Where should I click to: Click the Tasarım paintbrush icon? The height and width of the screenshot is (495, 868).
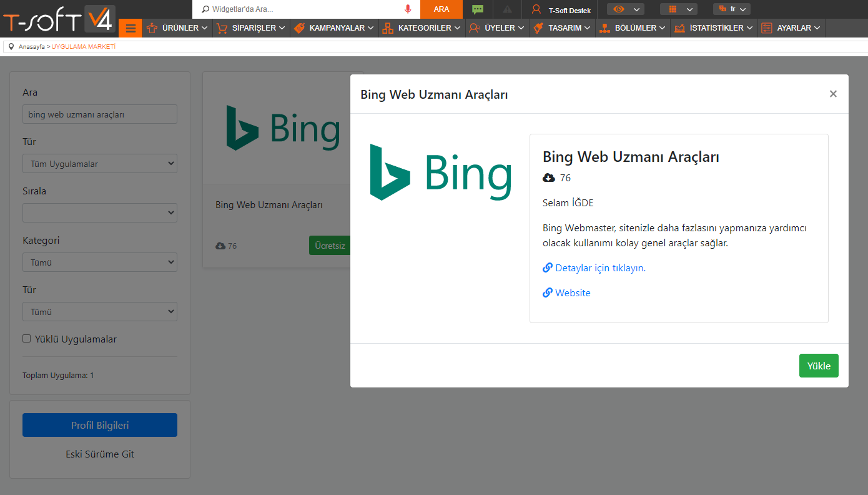point(538,28)
